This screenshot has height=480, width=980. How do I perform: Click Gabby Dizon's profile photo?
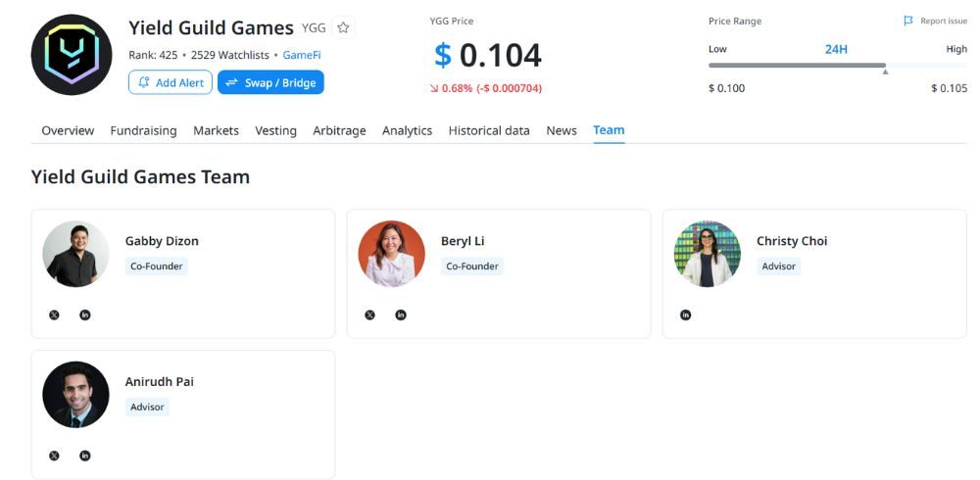click(x=75, y=254)
